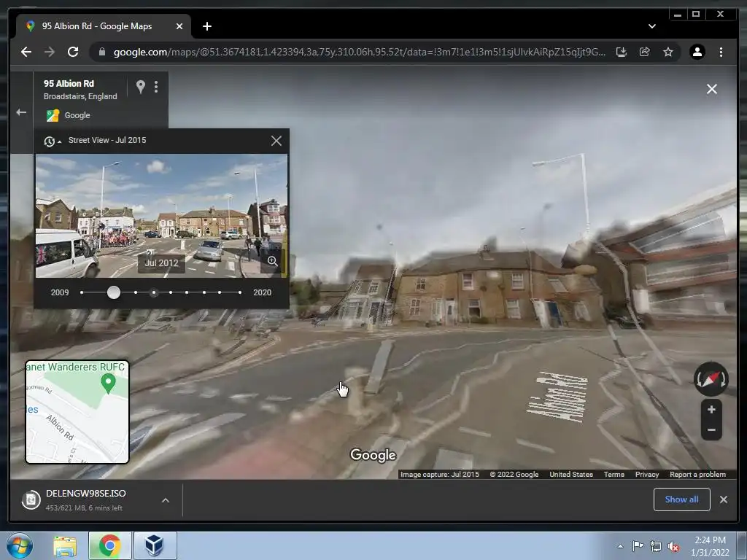Close the Street View time travel panel

276,141
